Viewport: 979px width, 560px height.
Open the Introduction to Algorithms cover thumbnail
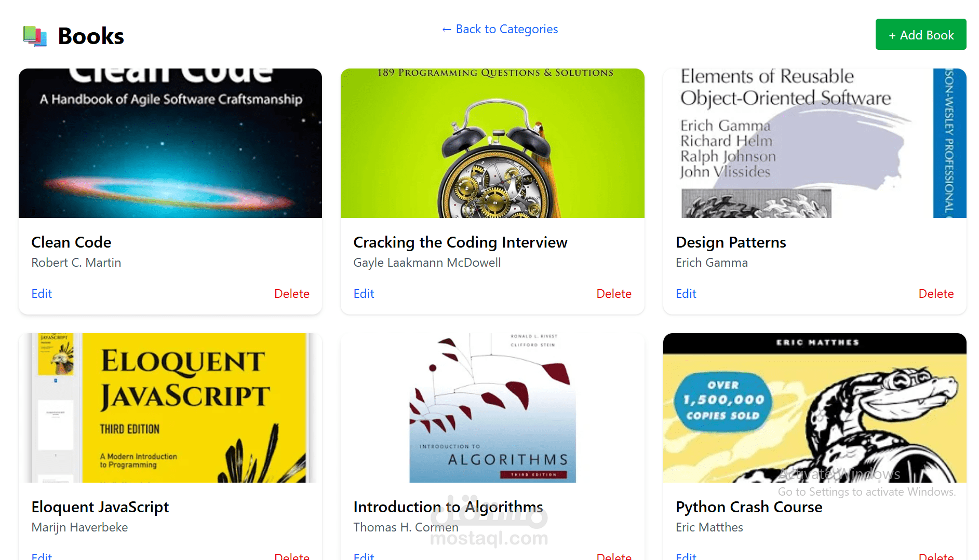[492, 408]
